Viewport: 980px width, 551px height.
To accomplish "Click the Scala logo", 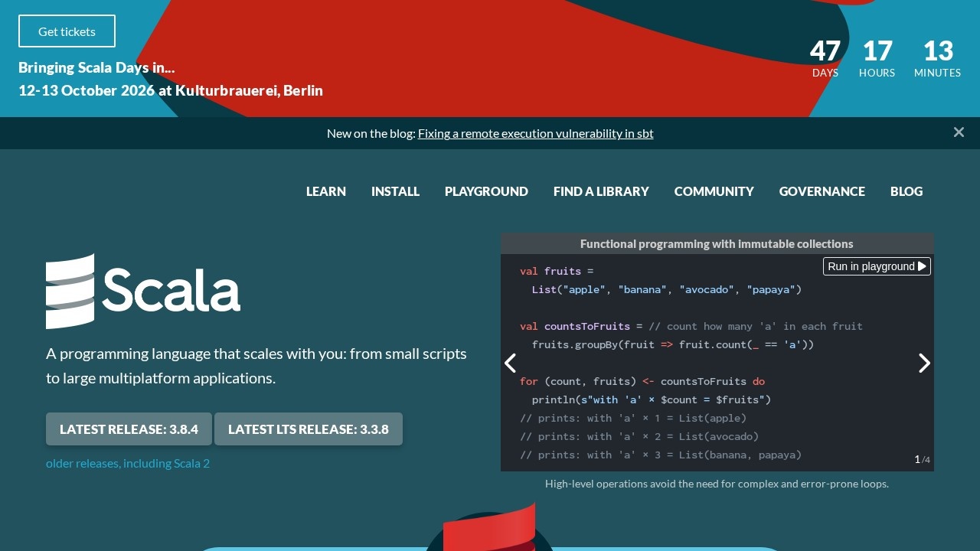I will [143, 291].
